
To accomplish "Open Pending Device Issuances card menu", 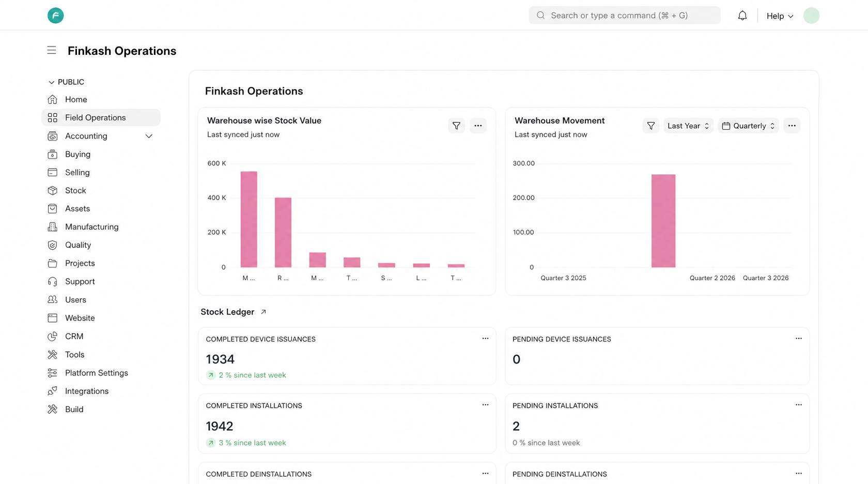I will tap(799, 339).
